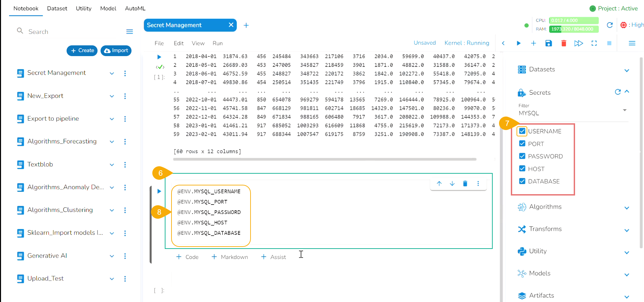Run all cells with the fast-forward icon
Image resolution: width=644 pixels, height=302 pixels.
tap(578, 43)
